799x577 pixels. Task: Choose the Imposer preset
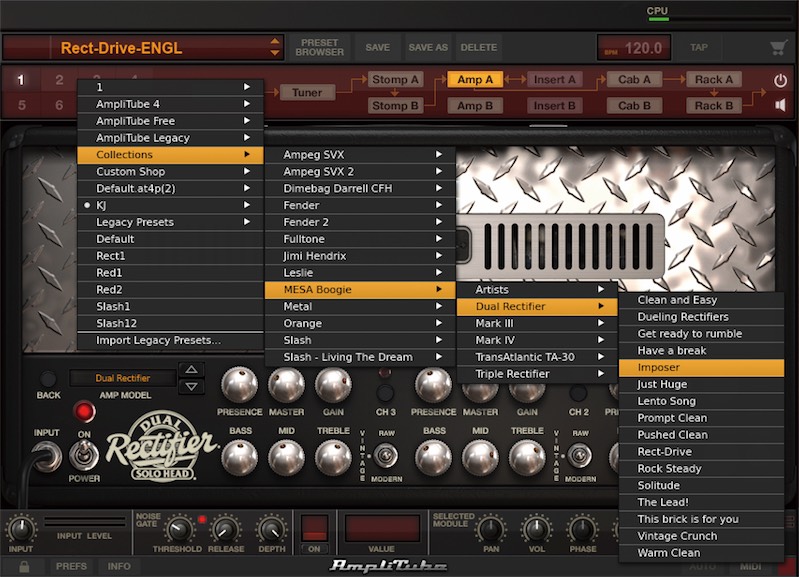[701, 367]
